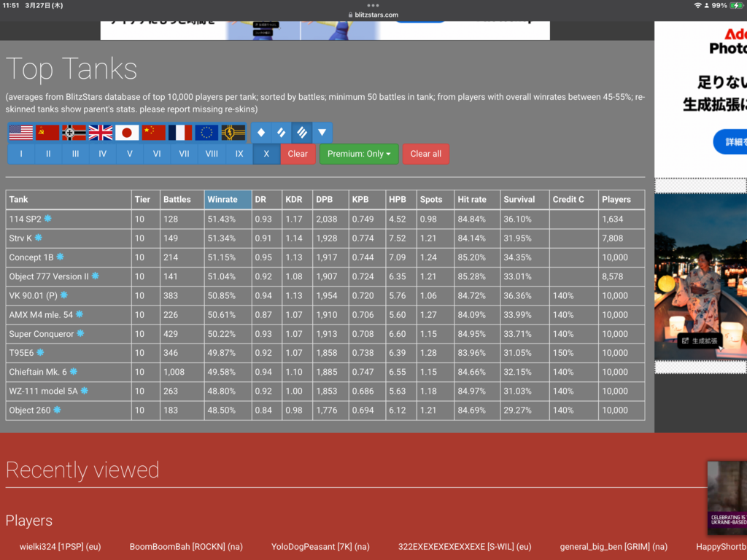Sort by Survival column header

point(519,199)
